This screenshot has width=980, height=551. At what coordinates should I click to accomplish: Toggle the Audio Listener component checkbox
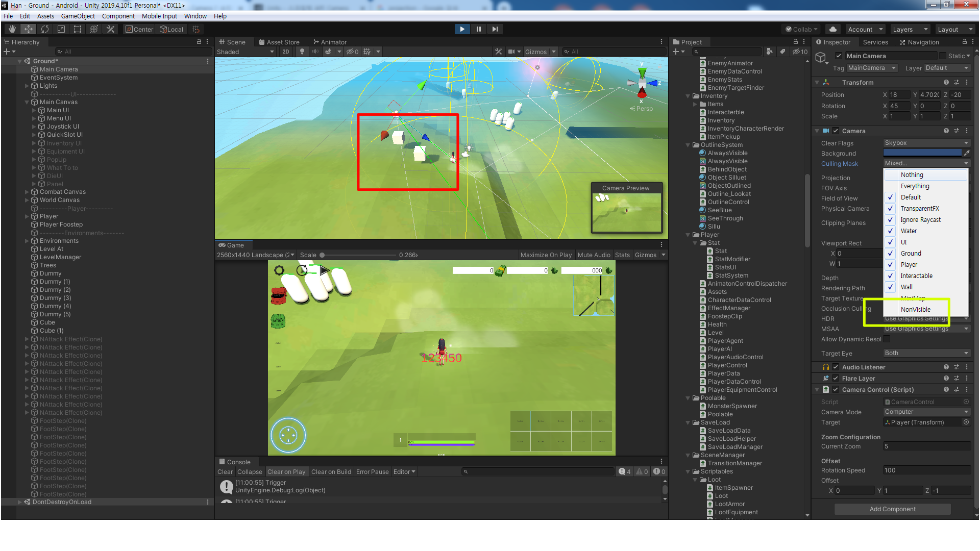(x=836, y=367)
